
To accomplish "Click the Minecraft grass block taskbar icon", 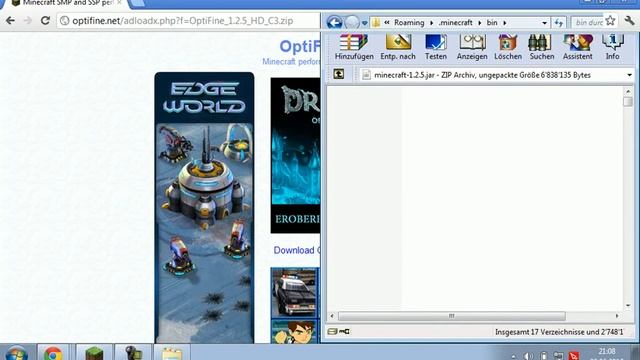I will pos(94,353).
